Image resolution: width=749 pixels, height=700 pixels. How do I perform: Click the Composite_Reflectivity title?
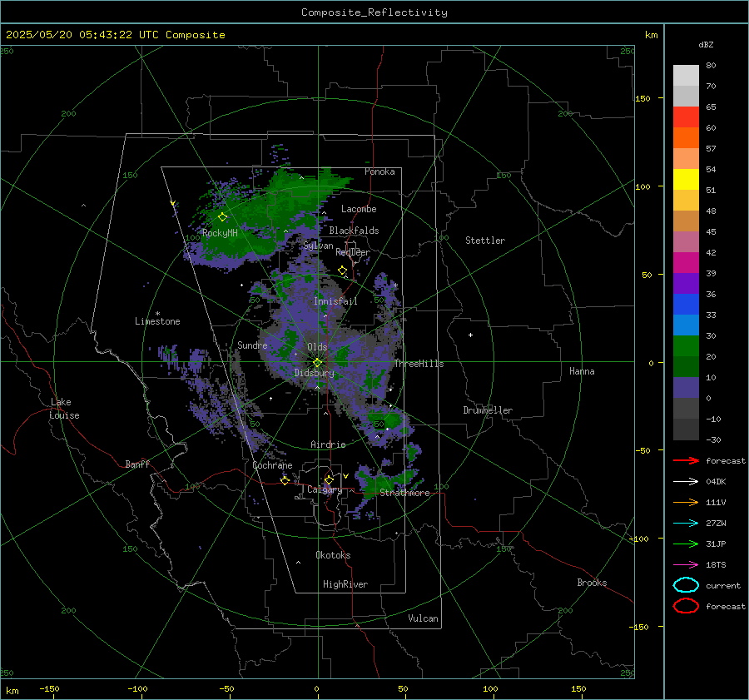(x=374, y=12)
